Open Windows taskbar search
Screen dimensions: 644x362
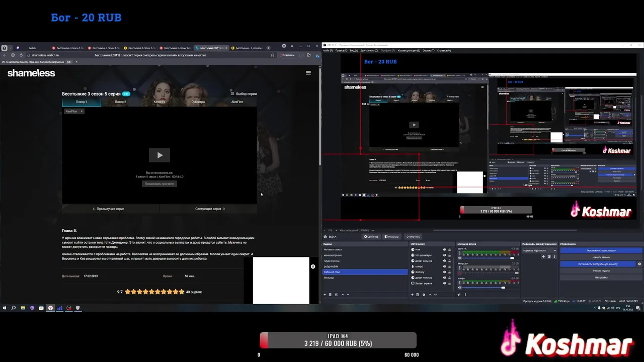[x=14, y=308]
